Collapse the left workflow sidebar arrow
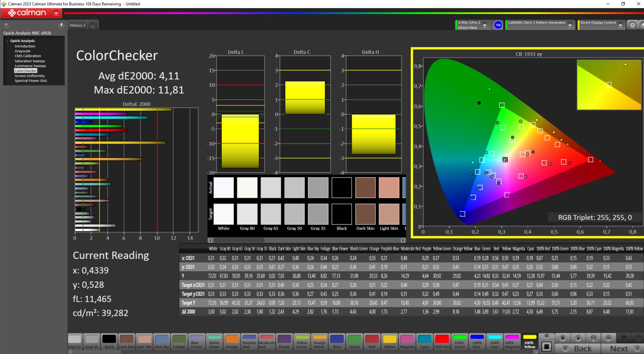The width and height of the screenshot is (644, 354). tap(61, 25)
